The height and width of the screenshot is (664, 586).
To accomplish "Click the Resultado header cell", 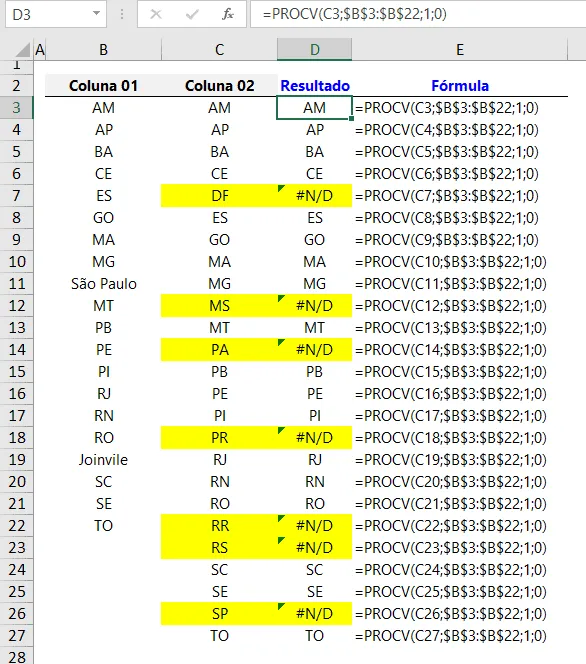I will coord(315,86).
